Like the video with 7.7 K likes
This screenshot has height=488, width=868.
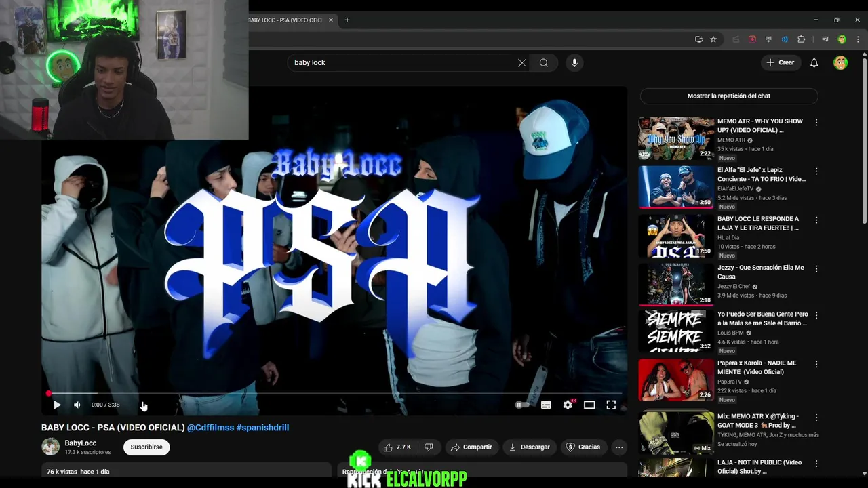point(397,447)
